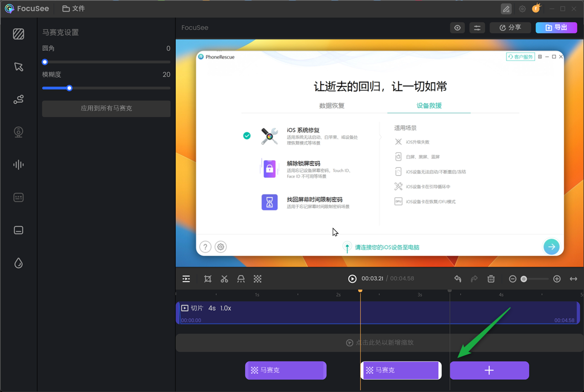The width and height of the screenshot is (584, 392).
Task: Select the scissors cut tool
Action: click(x=224, y=279)
